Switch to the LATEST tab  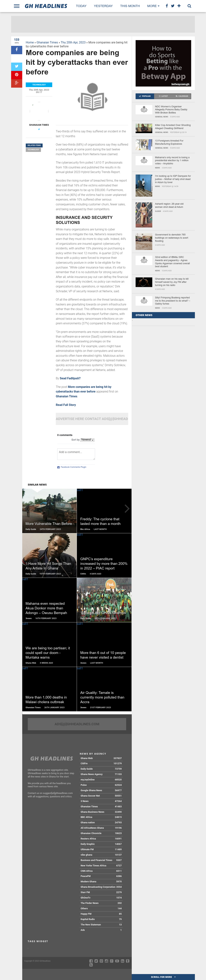163,96
